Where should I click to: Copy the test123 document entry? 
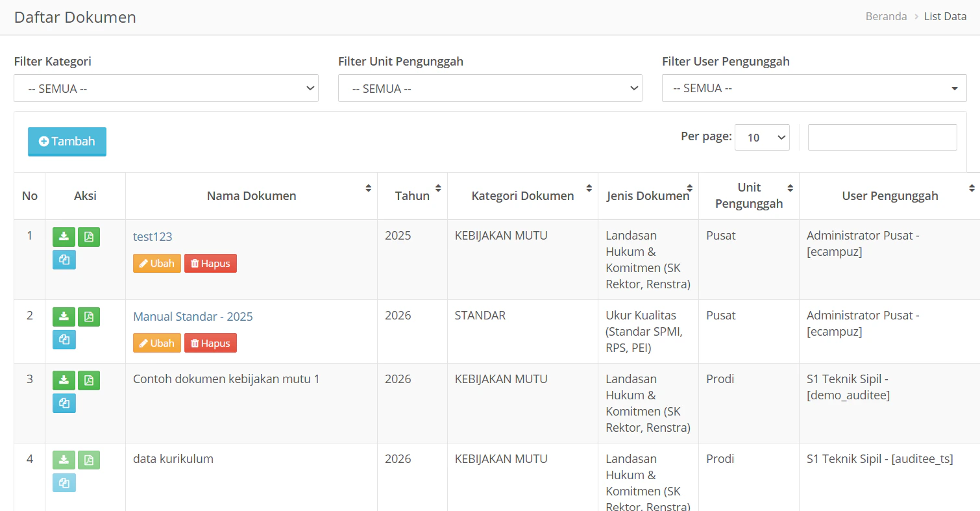(x=64, y=259)
